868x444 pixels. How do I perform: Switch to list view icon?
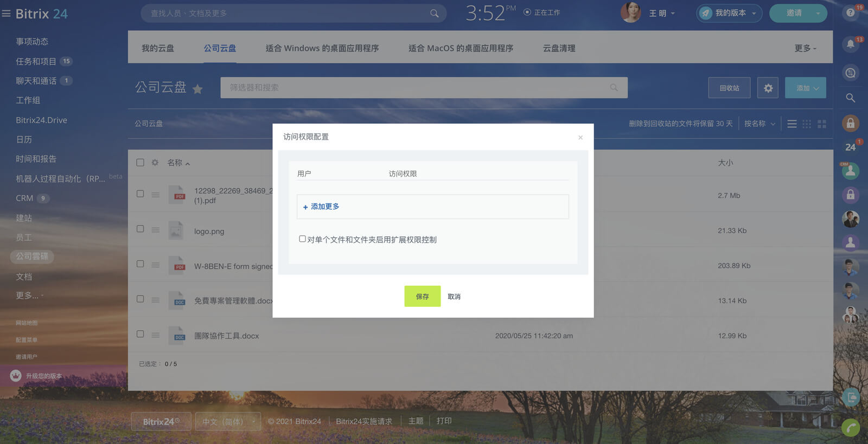(792, 124)
